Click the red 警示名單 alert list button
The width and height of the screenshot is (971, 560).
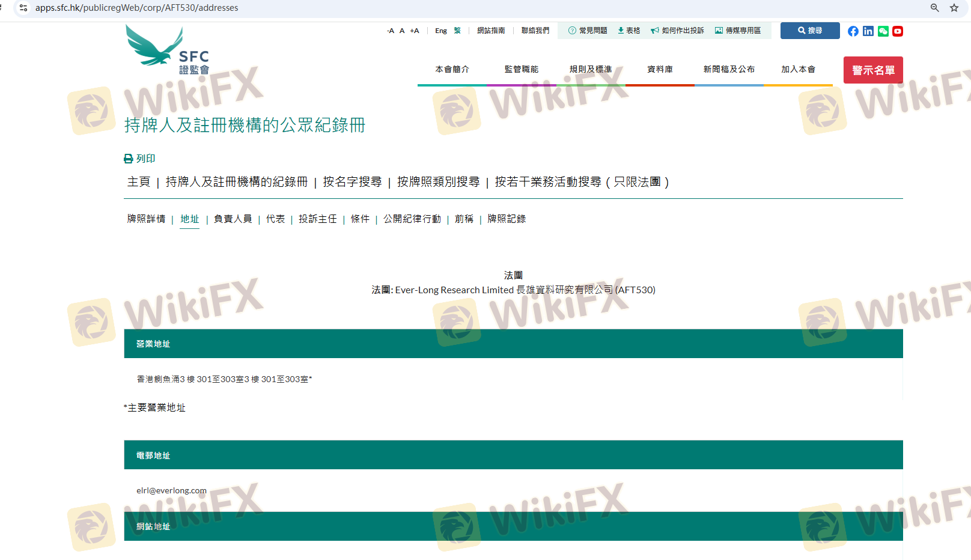click(873, 70)
